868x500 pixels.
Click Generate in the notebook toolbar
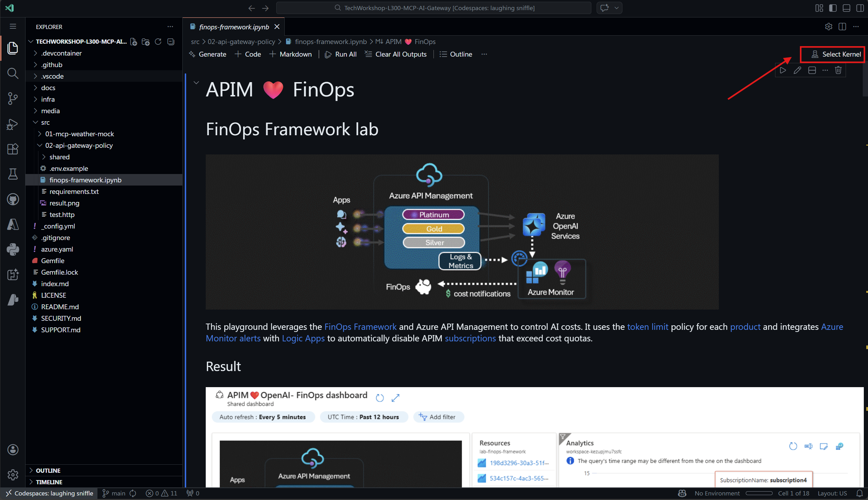click(x=207, y=54)
